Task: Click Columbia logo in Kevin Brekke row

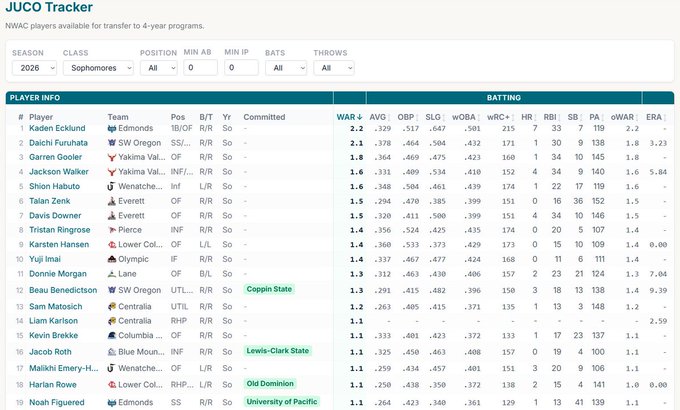Action: click(112, 335)
